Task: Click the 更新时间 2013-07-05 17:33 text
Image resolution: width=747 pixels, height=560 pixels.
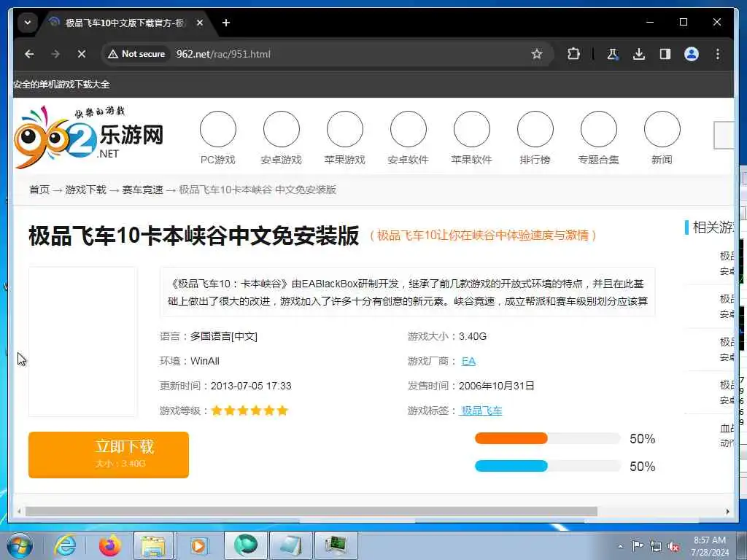Action: pyautogui.click(x=225, y=386)
